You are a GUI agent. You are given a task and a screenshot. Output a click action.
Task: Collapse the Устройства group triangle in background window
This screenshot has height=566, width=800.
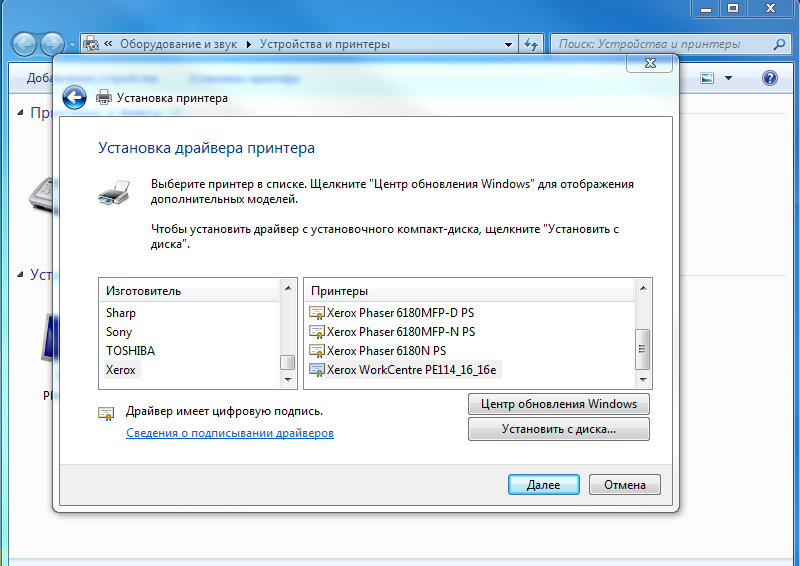click(x=20, y=275)
